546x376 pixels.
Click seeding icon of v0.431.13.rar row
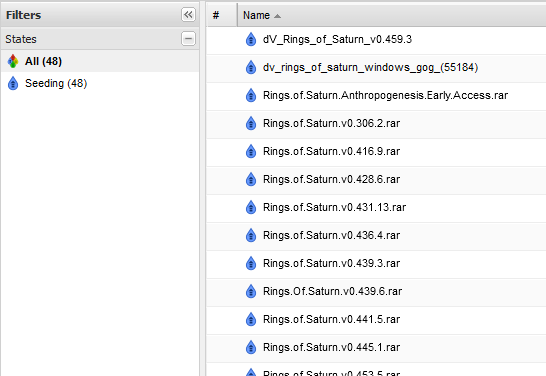point(251,207)
